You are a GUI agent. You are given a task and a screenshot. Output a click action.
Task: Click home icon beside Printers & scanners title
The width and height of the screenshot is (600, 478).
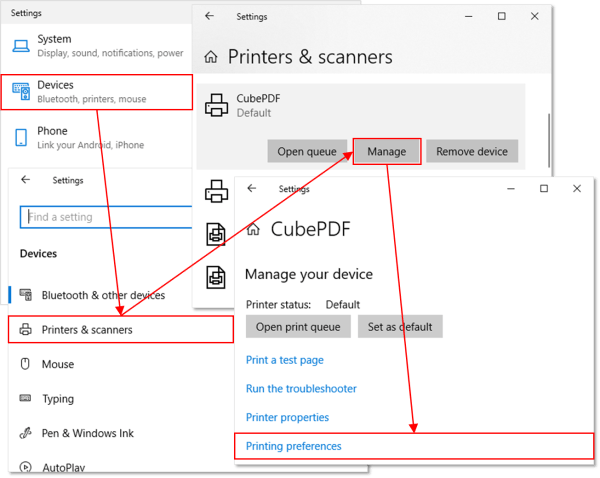point(211,57)
